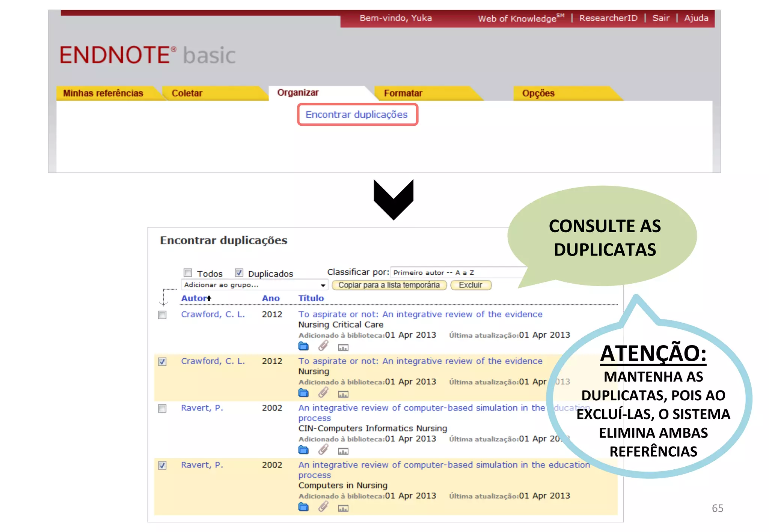Click sort arrow beside Autor column header

(x=209, y=298)
